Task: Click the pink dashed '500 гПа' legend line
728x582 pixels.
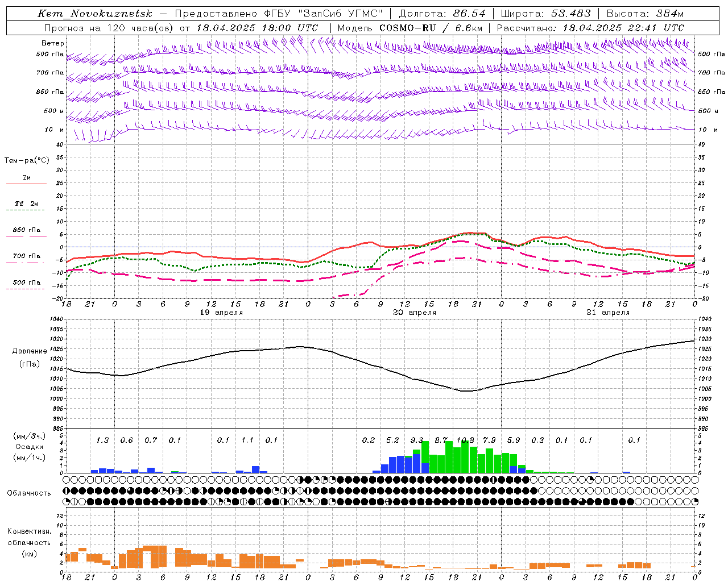Action: tap(25, 289)
